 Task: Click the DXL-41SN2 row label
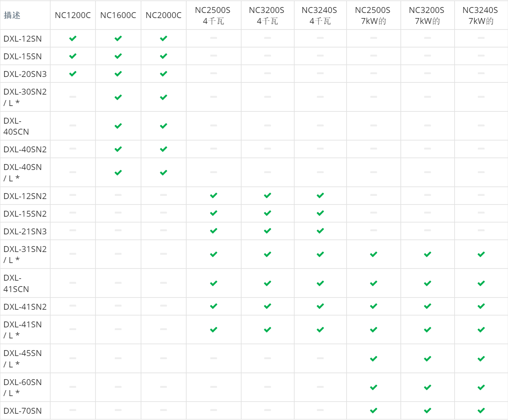point(25,307)
